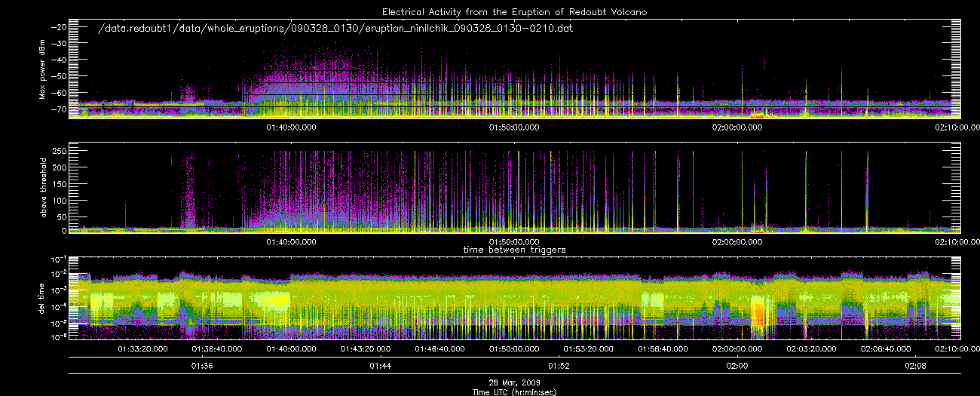Screen dimensions: 980x396
Task: Click the 01:36:40.000 time tick label
Action: (x=217, y=349)
